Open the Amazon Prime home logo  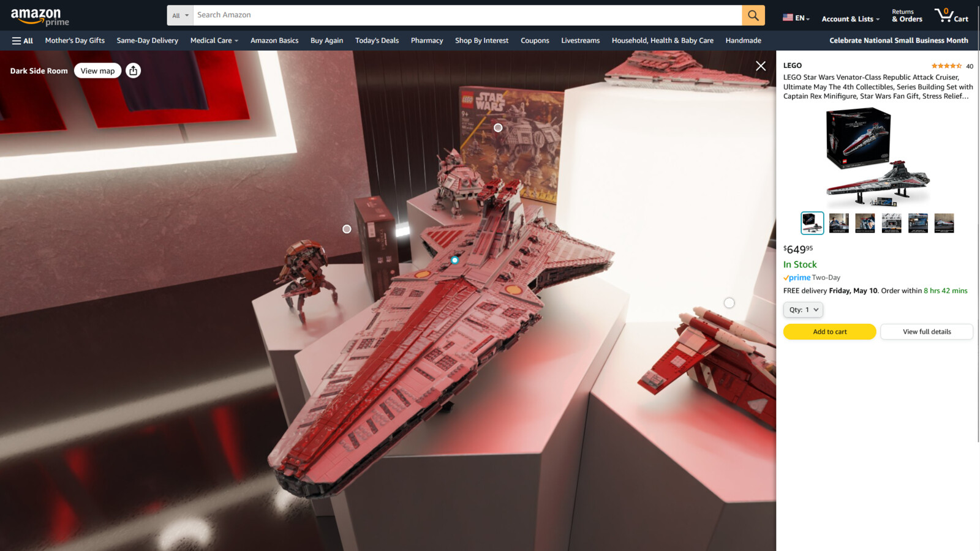(40, 17)
